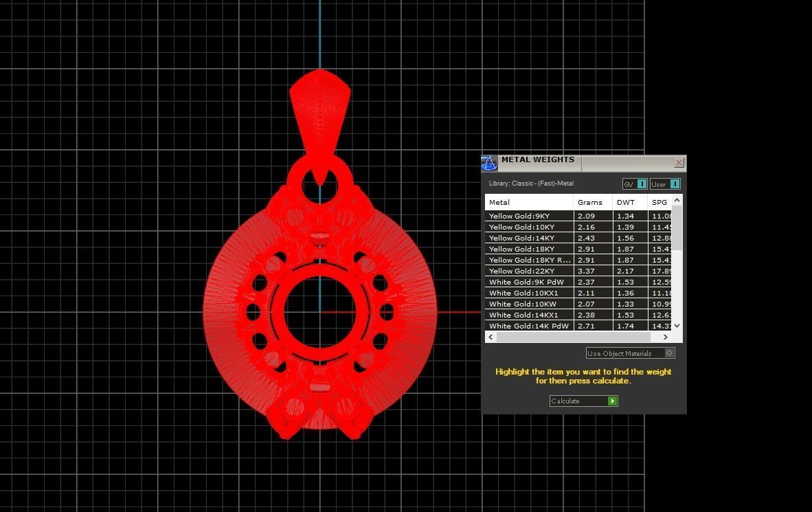Select the Yellow Gold:9KY row
The image size is (812, 512).
(x=578, y=216)
